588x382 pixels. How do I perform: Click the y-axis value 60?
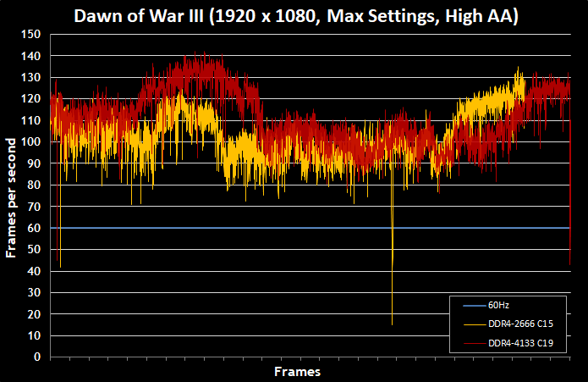[34, 228]
